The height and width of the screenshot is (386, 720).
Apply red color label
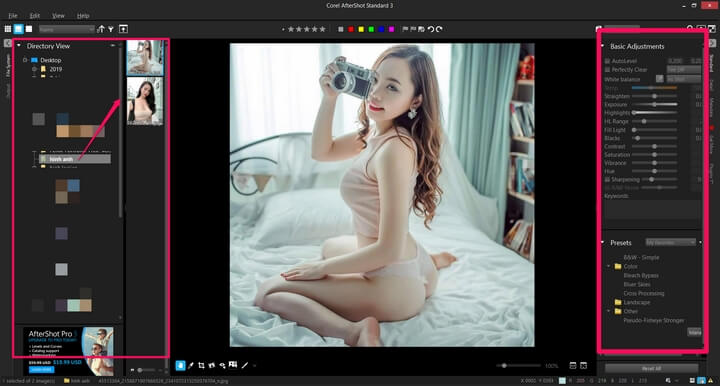click(351, 29)
